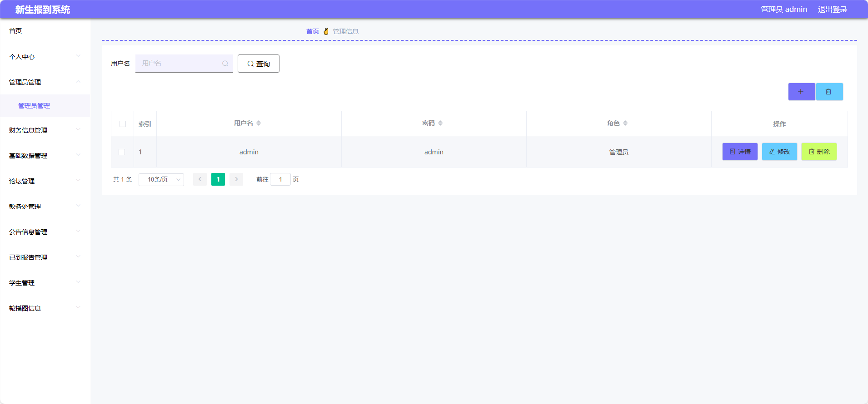868x404 pixels.
Task: Expand 财务信息管理 menu
Action: [x=45, y=130]
